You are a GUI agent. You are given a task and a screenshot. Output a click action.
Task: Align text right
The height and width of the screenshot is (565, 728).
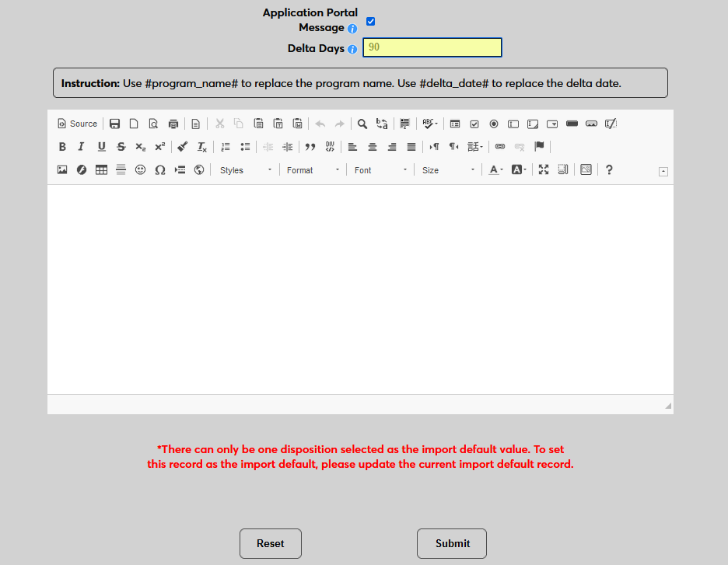coord(391,147)
